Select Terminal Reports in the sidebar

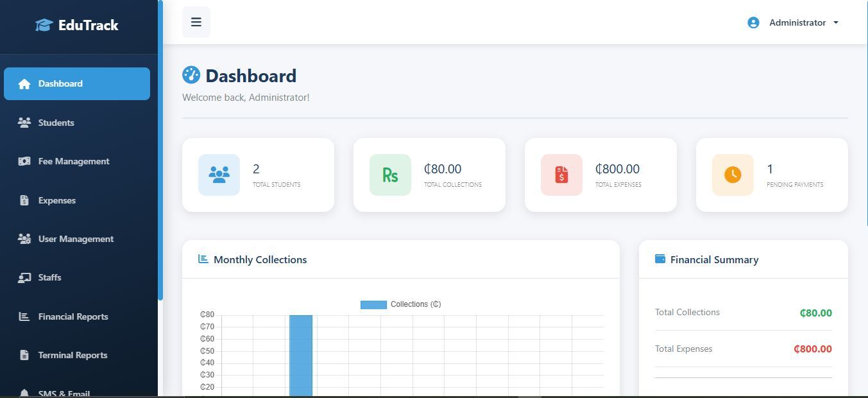point(72,355)
